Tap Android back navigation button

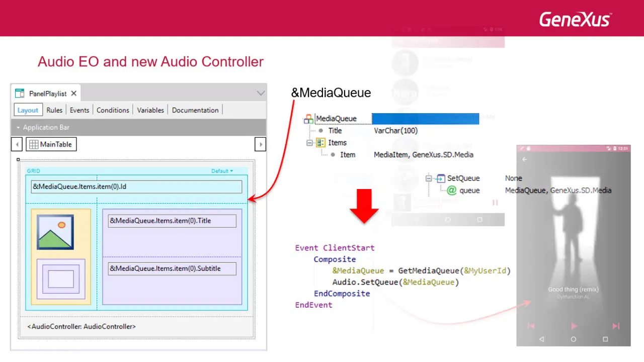point(541,339)
